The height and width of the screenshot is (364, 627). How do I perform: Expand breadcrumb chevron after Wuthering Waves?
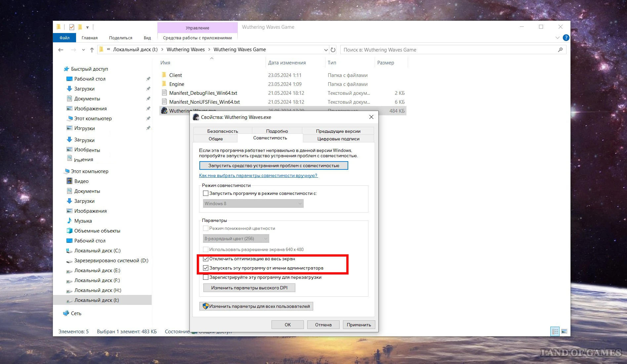[209, 50]
